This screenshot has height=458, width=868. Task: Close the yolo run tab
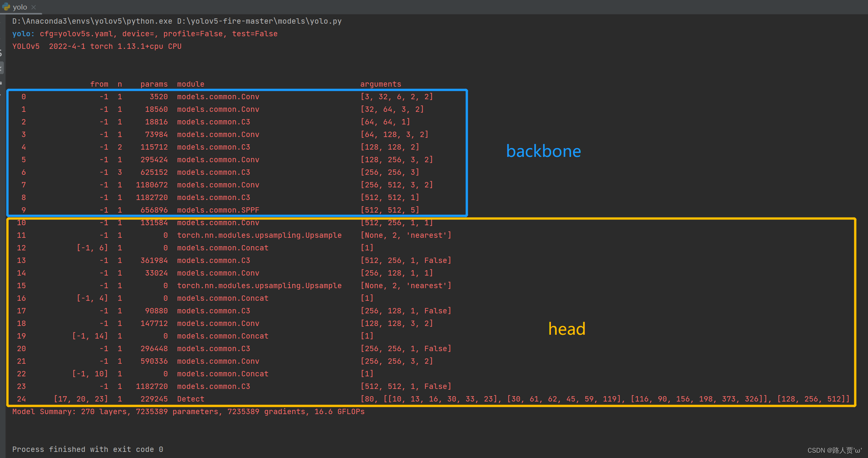(34, 7)
